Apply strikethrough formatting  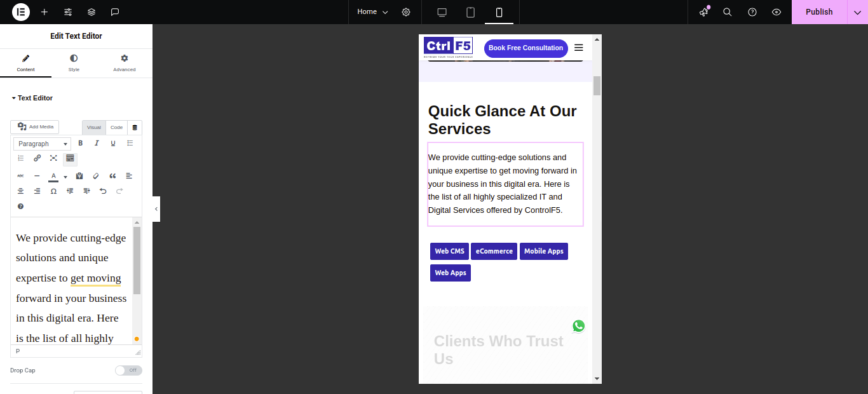[20, 175]
